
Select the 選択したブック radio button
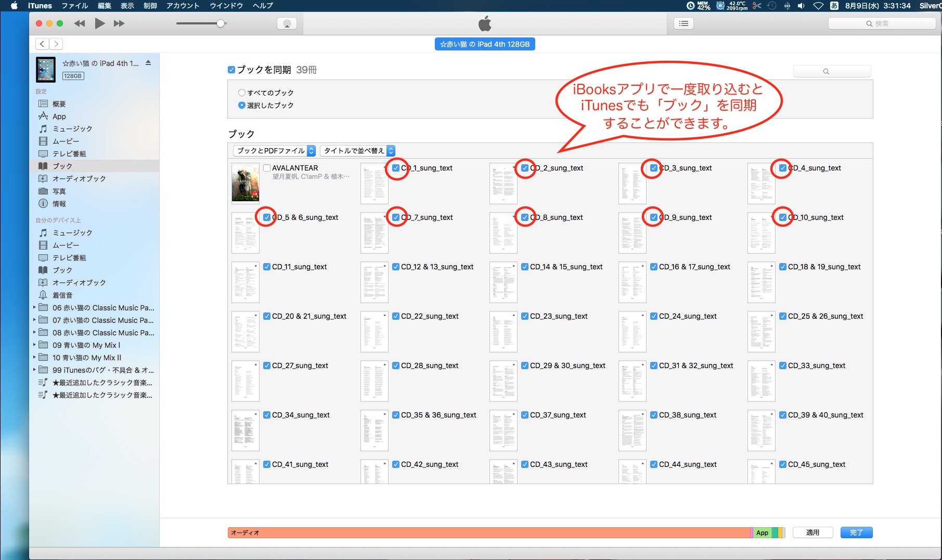pyautogui.click(x=242, y=105)
